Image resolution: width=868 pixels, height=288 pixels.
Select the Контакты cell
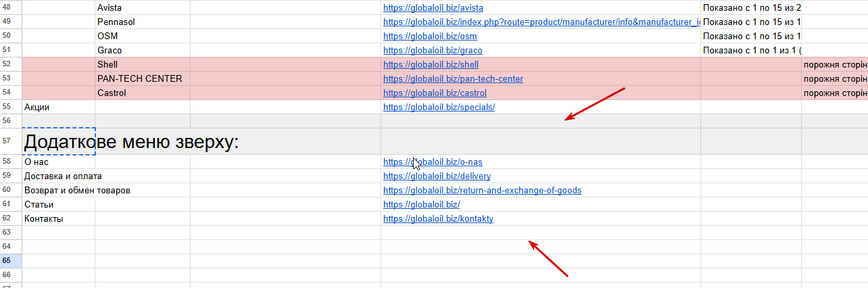(x=58, y=218)
